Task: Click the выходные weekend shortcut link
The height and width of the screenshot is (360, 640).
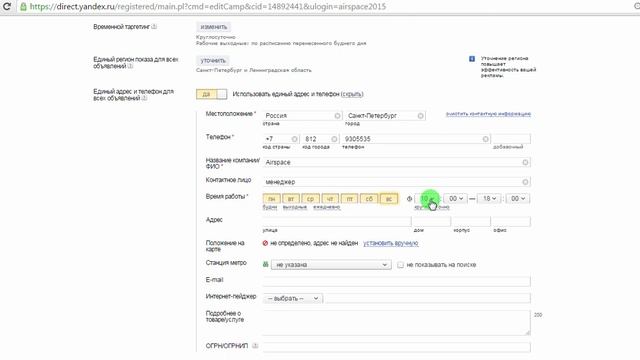Action: pyautogui.click(x=295, y=207)
